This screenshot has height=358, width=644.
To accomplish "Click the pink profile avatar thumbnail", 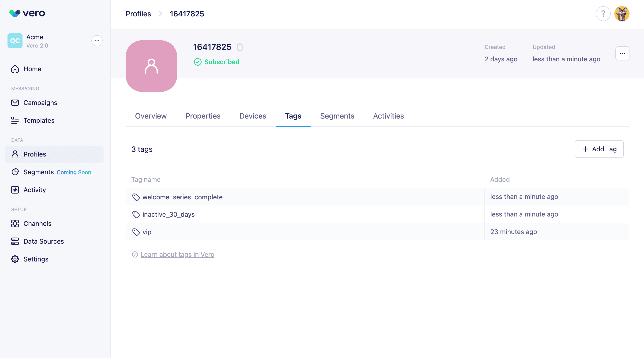I will click(x=151, y=66).
